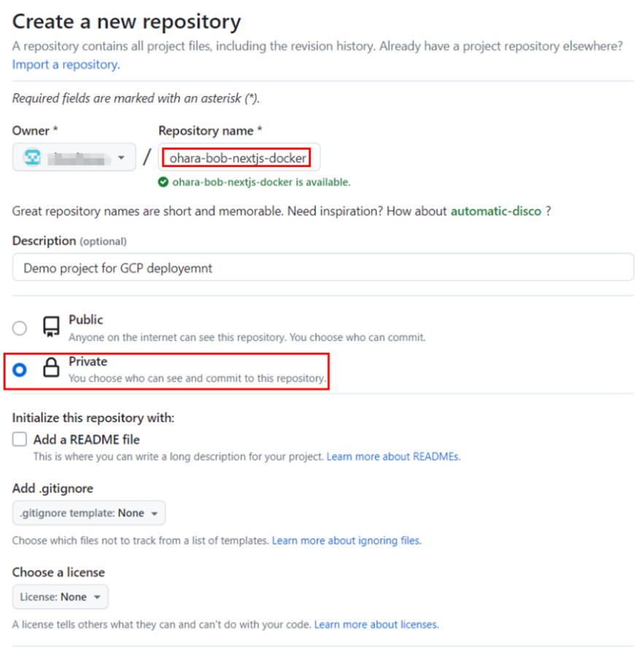The height and width of the screenshot is (655, 644).
Task: Focus the Repository name input field
Action: point(237,158)
